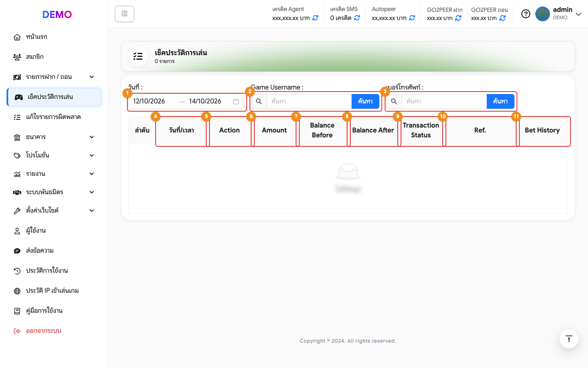Image resolution: width=588 pixels, height=368 pixels.
Task: Open the help question mark icon
Action: [526, 14]
